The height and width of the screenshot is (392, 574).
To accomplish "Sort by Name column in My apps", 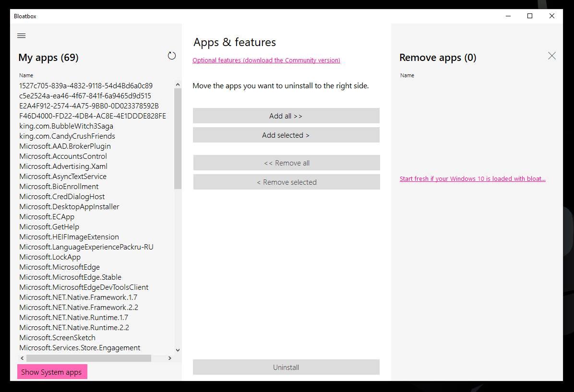I will [26, 75].
